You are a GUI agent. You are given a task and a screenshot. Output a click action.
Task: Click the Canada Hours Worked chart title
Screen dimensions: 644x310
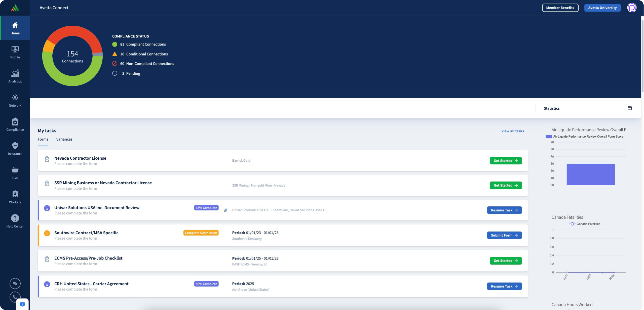pos(572,305)
